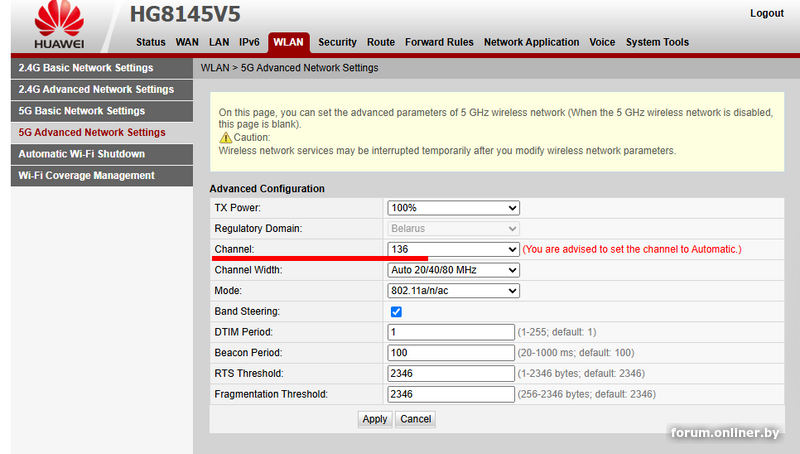This screenshot has height=454, width=800.
Task: Toggle the Band Steering checkbox
Action: 396,312
